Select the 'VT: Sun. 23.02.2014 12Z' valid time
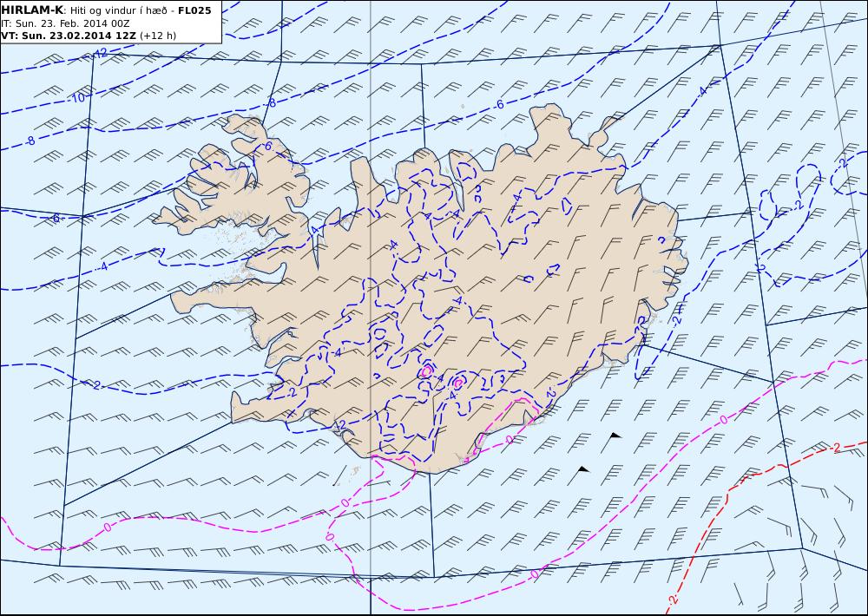 (69, 36)
